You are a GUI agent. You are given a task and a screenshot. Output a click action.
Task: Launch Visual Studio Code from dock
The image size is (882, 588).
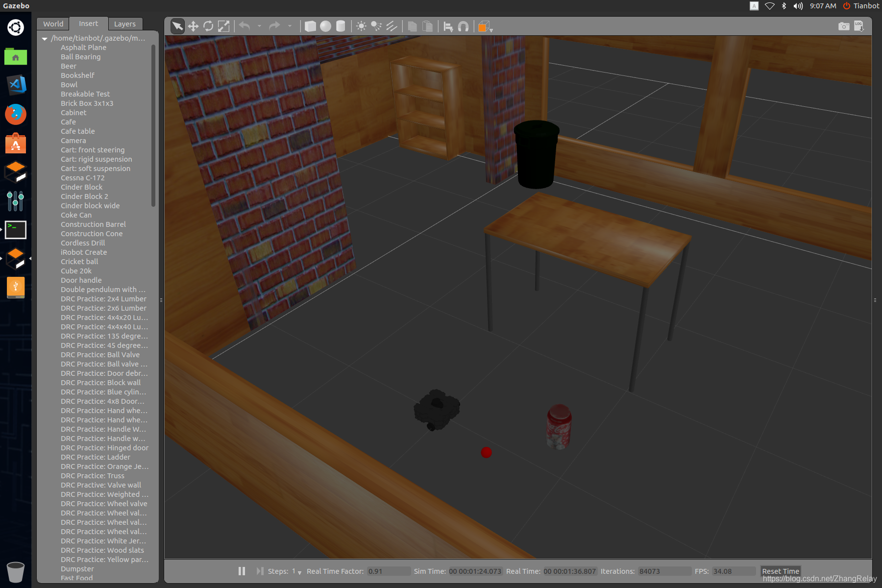(16, 85)
